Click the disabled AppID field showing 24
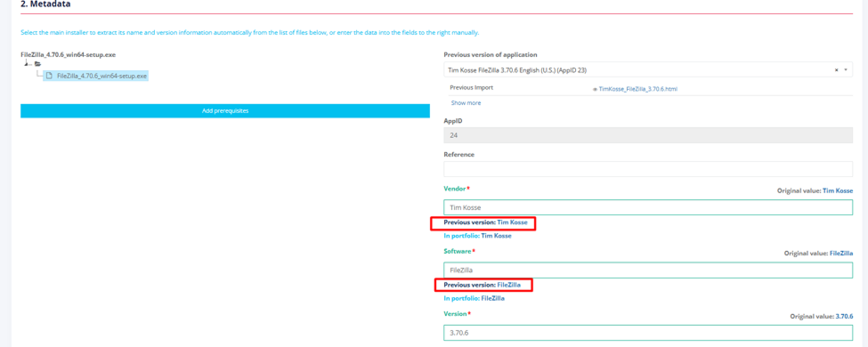This screenshot has width=868, height=347. click(648, 134)
